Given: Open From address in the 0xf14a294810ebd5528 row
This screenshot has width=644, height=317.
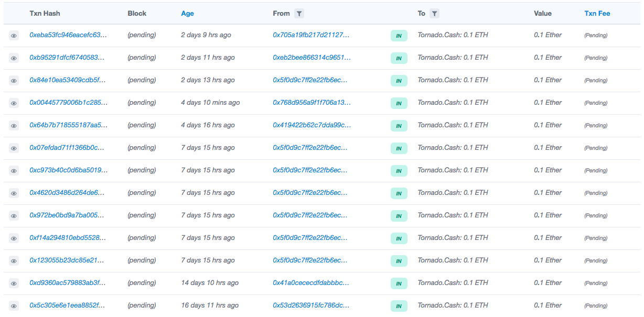Looking at the screenshot, I should click(310, 238).
